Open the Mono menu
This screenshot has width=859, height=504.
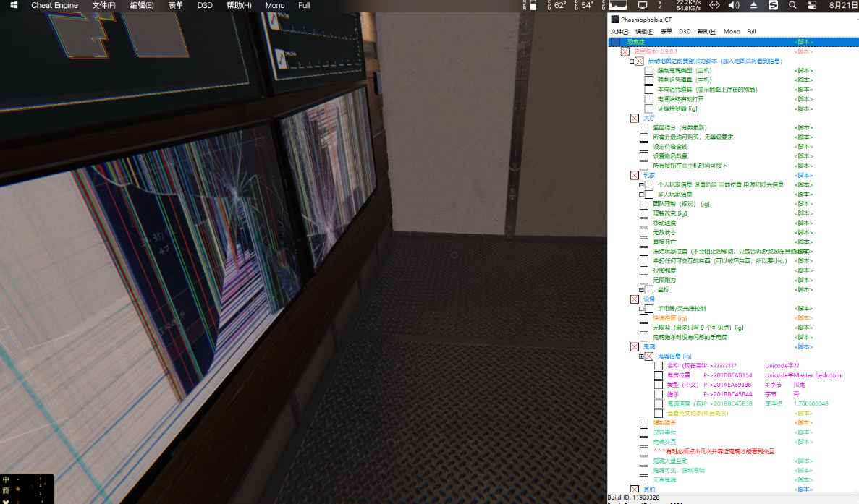point(731,31)
